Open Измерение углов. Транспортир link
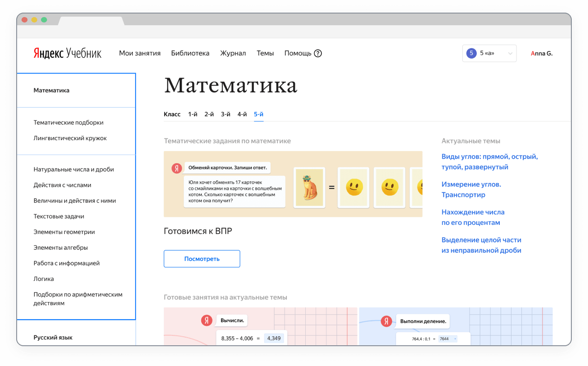Image resolution: width=588 pixels, height=366 pixels. tap(471, 189)
